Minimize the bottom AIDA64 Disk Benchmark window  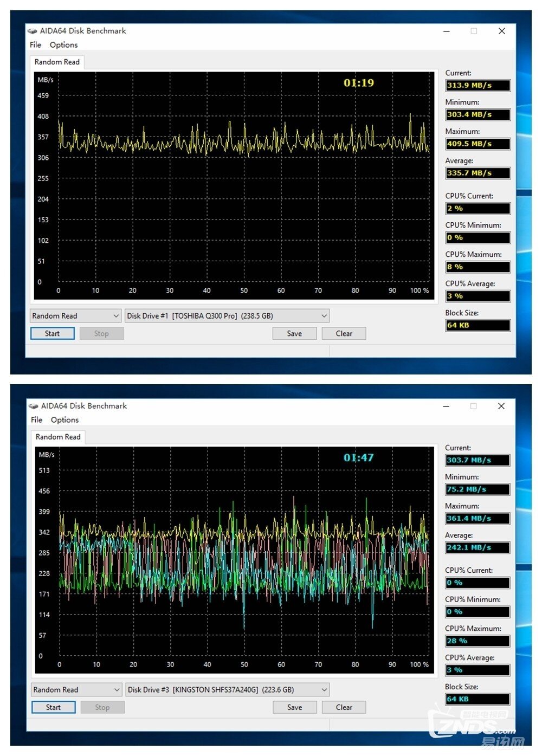click(446, 406)
